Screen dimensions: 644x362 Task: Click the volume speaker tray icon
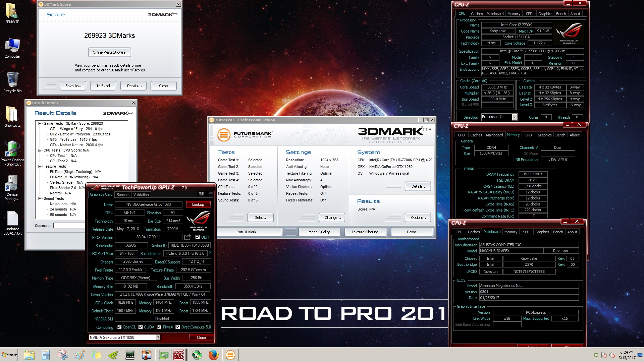coord(612,355)
